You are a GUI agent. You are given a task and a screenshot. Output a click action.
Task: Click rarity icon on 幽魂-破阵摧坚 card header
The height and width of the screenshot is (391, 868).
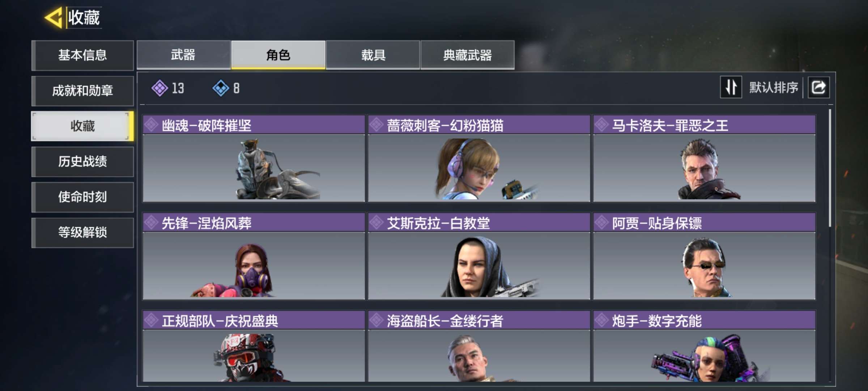(x=152, y=125)
